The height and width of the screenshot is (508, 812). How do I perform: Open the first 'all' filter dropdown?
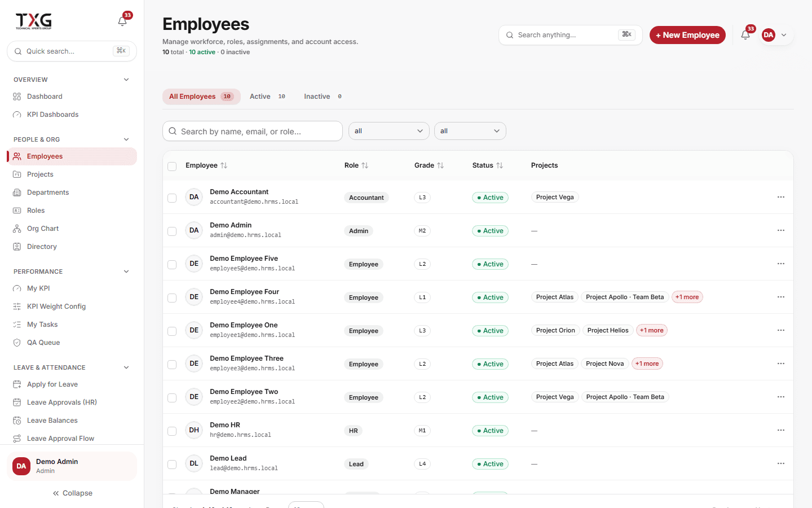(389, 131)
